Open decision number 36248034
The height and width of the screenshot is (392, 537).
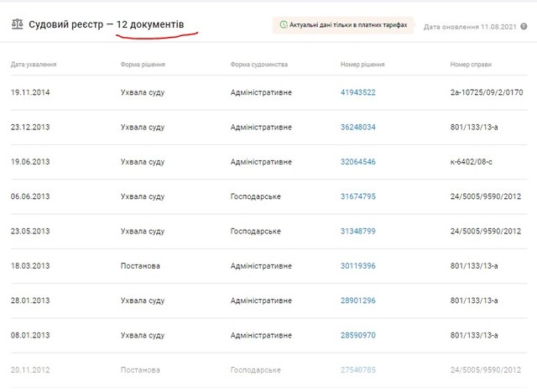tap(357, 127)
